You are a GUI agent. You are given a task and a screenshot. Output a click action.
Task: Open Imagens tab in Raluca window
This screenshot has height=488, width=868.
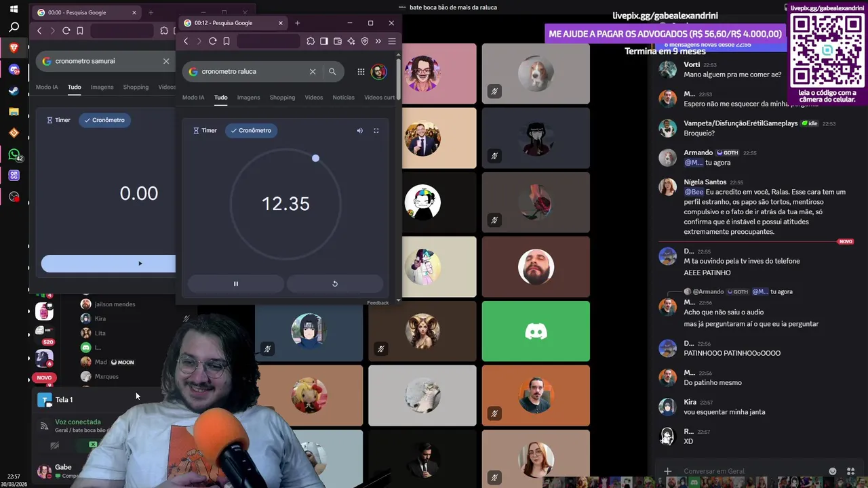(248, 98)
